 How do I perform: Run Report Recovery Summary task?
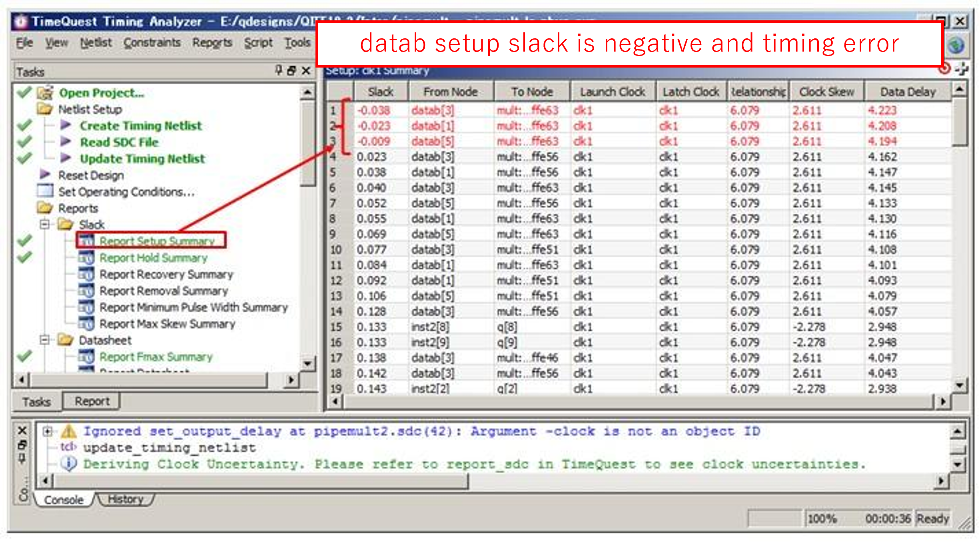(x=166, y=275)
